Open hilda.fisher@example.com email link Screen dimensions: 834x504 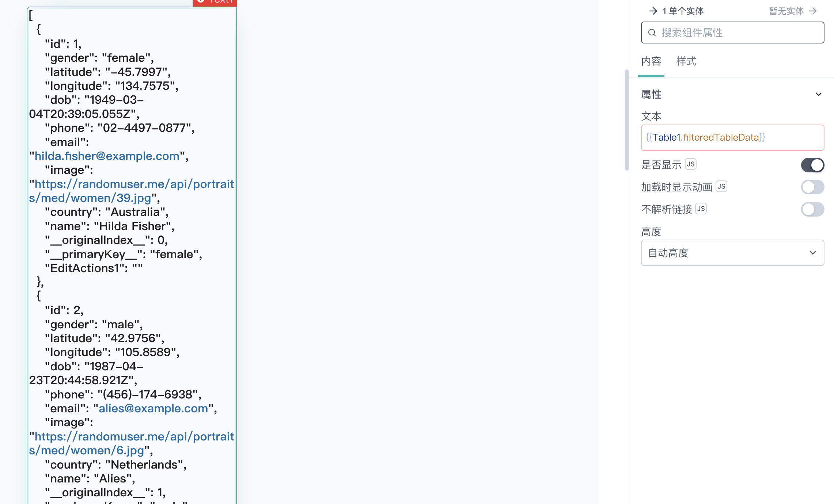pyautogui.click(x=107, y=156)
